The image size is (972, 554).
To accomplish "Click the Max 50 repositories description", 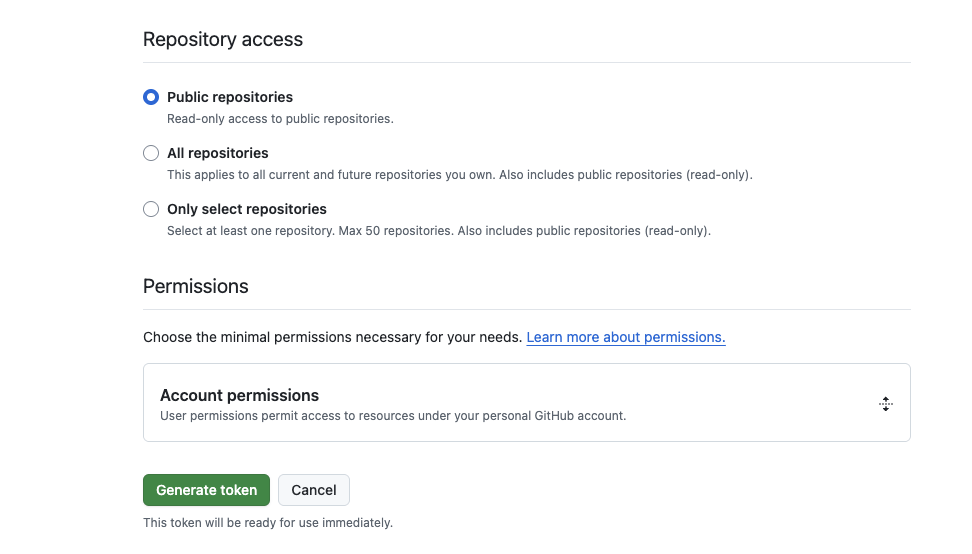I will tap(438, 231).
